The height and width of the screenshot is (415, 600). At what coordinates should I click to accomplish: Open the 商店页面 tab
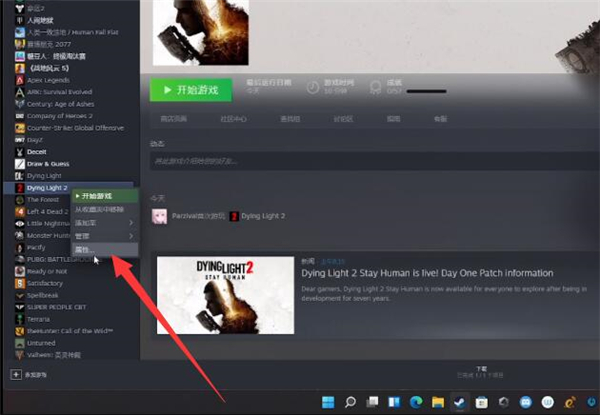tap(173, 119)
